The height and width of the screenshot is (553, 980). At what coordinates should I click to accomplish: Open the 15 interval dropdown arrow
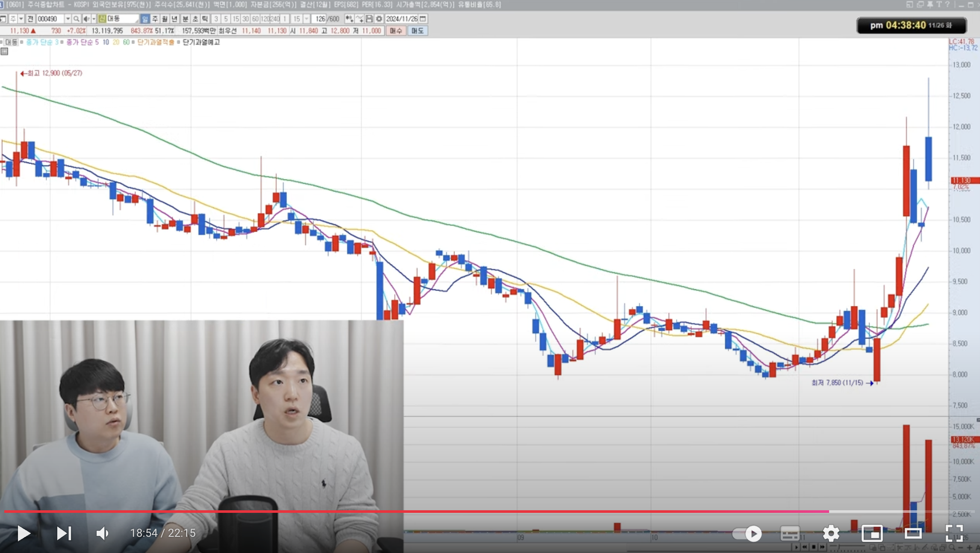tap(307, 19)
